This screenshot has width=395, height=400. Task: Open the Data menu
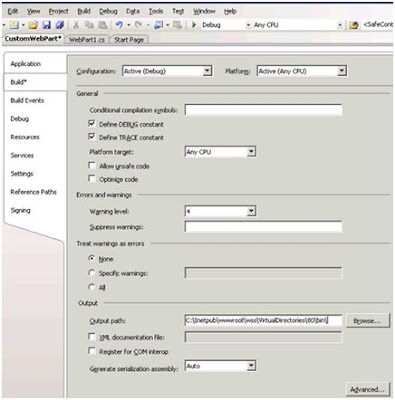[x=133, y=11]
